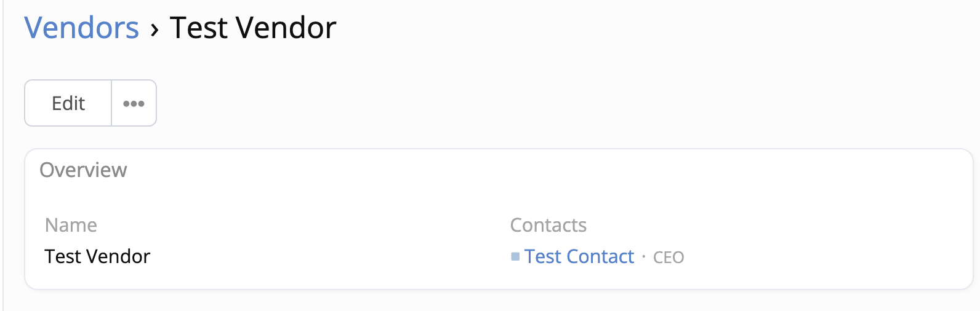This screenshot has width=980, height=311.
Task: Select the Test Vendor name value
Action: 97,256
